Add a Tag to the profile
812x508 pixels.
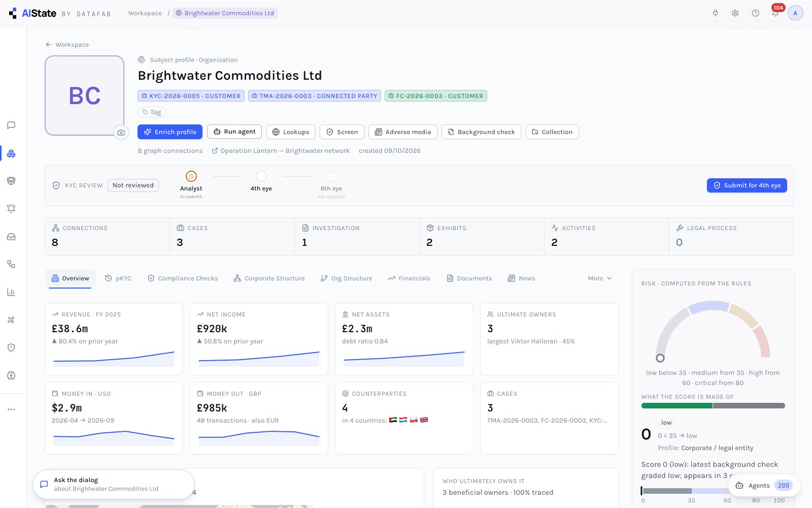152,112
